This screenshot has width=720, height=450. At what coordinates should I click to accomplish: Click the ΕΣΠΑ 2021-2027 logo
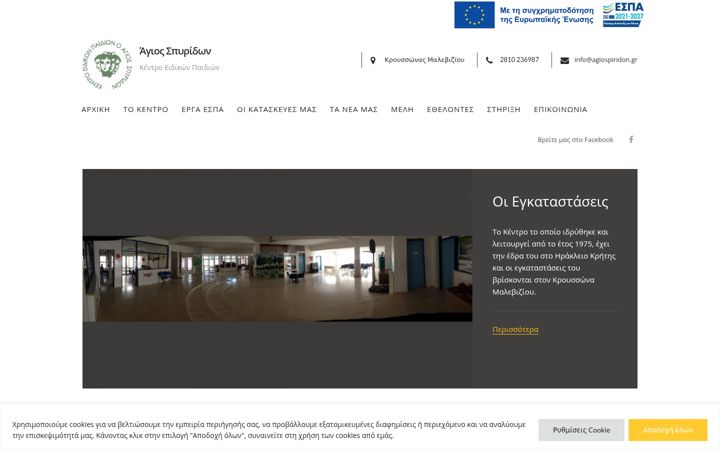(x=623, y=15)
